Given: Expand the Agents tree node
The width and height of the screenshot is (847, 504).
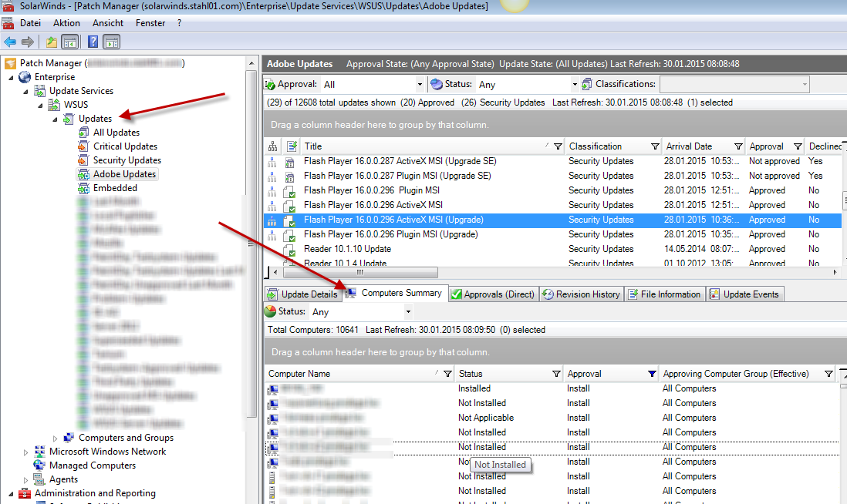Looking at the screenshot, I should click(x=26, y=479).
